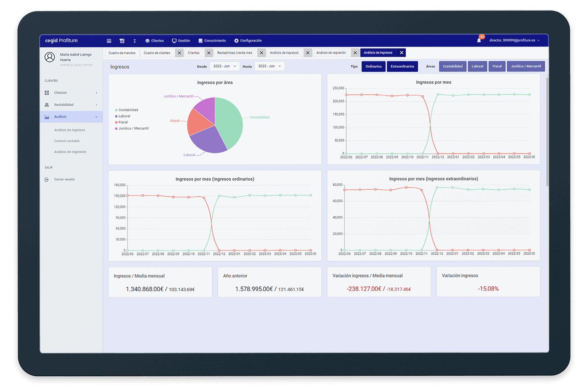Expand the director account dropdown
The height and width of the screenshot is (388, 588).
[x=514, y=40]
